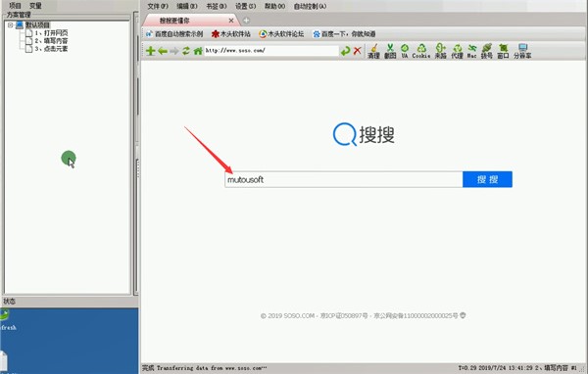Add a new tab with plus button
The width and height of the screenshot is (588, 374).
click(246, 21)
